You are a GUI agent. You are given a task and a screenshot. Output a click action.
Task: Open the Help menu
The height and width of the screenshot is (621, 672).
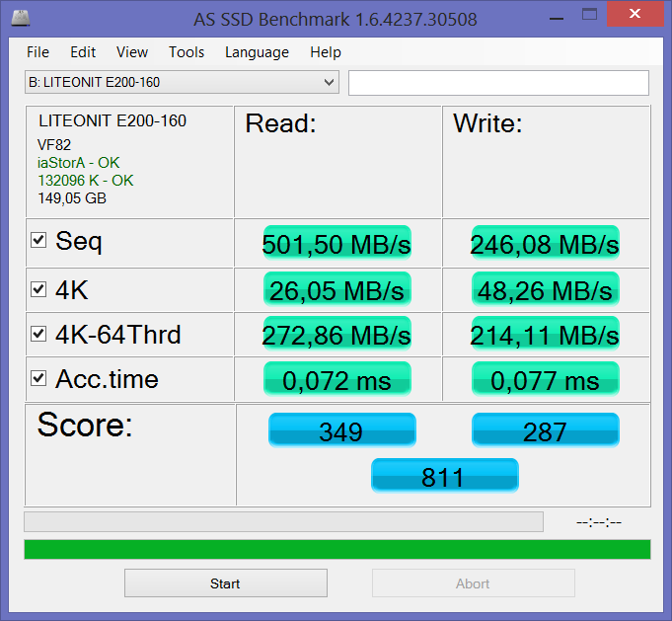pos(325,52)
